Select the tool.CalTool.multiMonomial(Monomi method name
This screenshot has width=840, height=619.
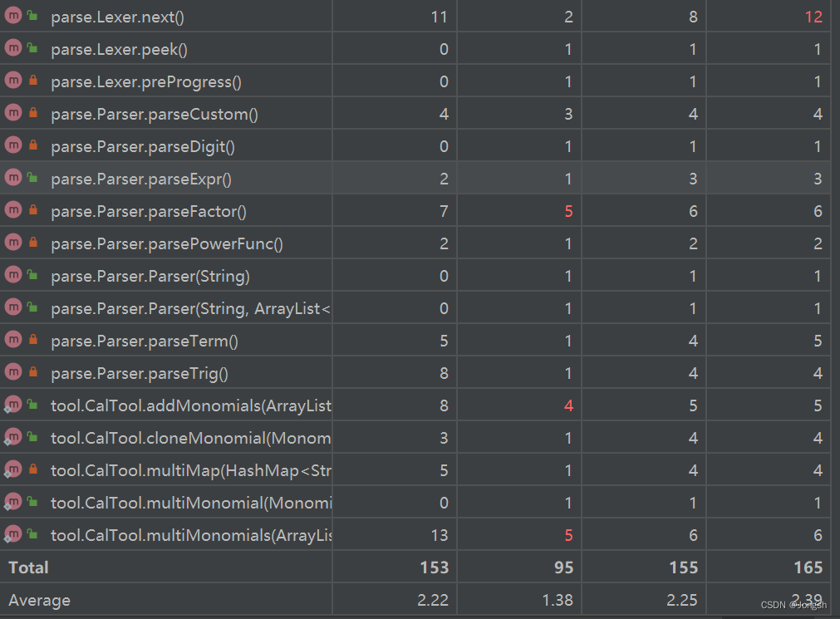tap(191, 504)
